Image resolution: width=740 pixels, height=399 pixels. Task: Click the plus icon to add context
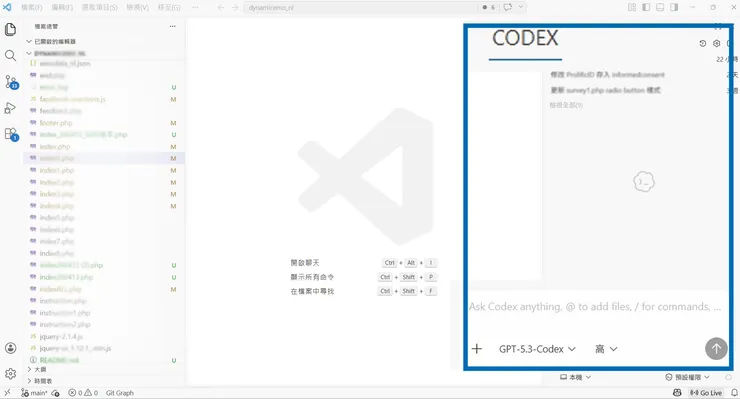coord(477,349)
